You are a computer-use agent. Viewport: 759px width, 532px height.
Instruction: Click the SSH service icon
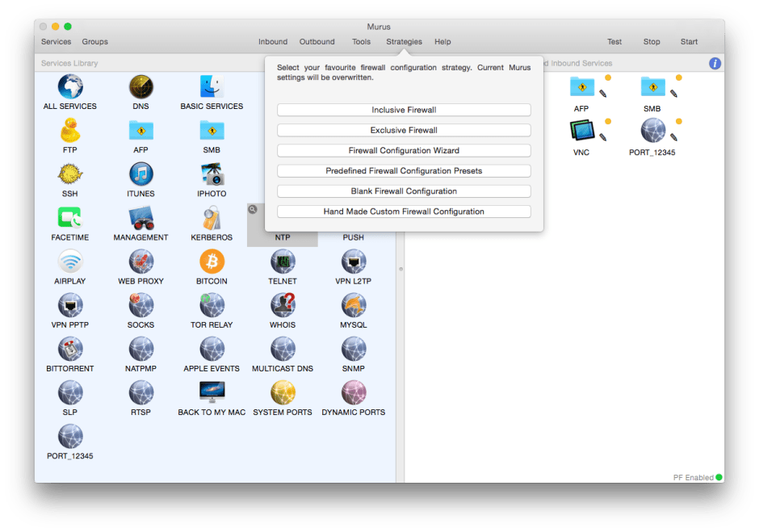click(69, 172)
